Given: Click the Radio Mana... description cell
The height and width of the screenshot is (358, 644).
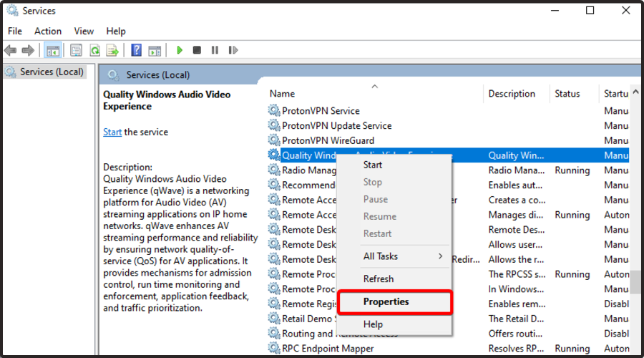Looking at the screenshot, I should (516, 170).
